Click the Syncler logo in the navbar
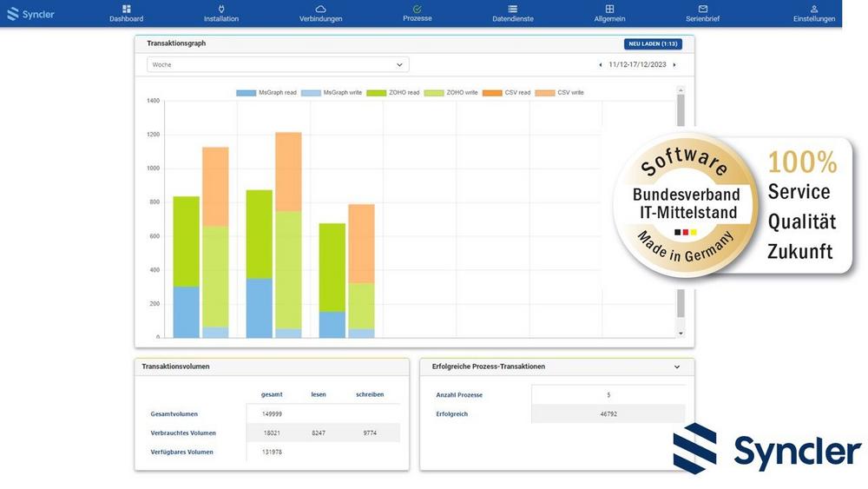The image size is (868, 489). 30,14
